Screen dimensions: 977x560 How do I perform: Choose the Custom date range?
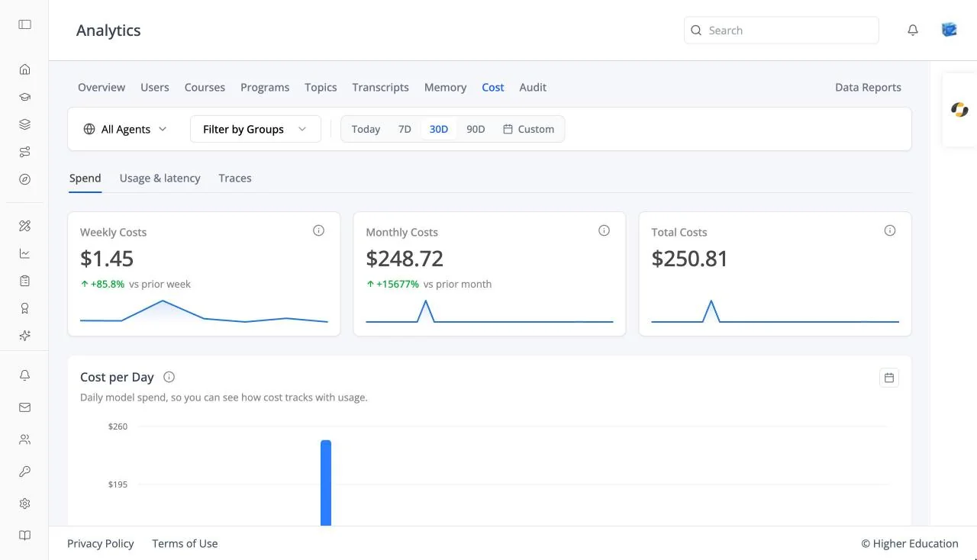click(x=528, y=129)
